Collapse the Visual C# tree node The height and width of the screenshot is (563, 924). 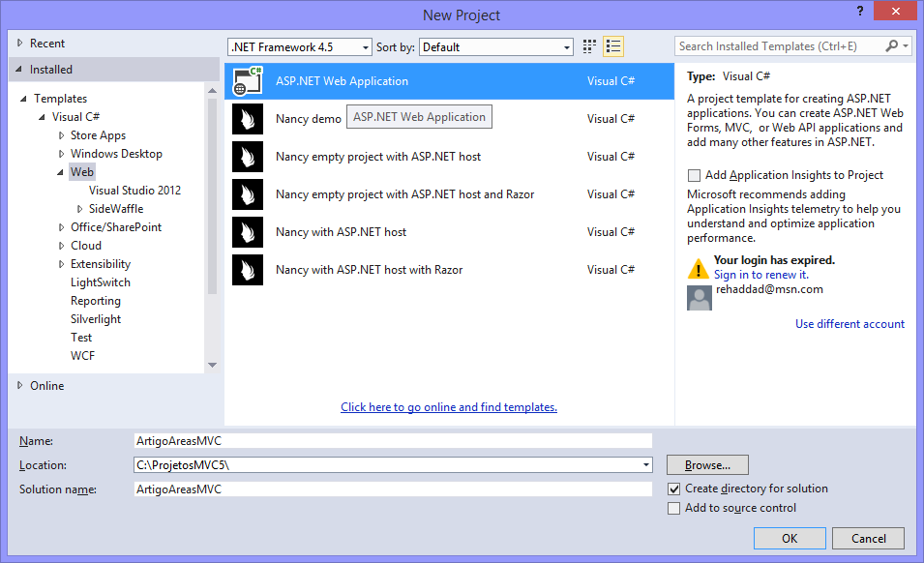click(x=42, y=117)
